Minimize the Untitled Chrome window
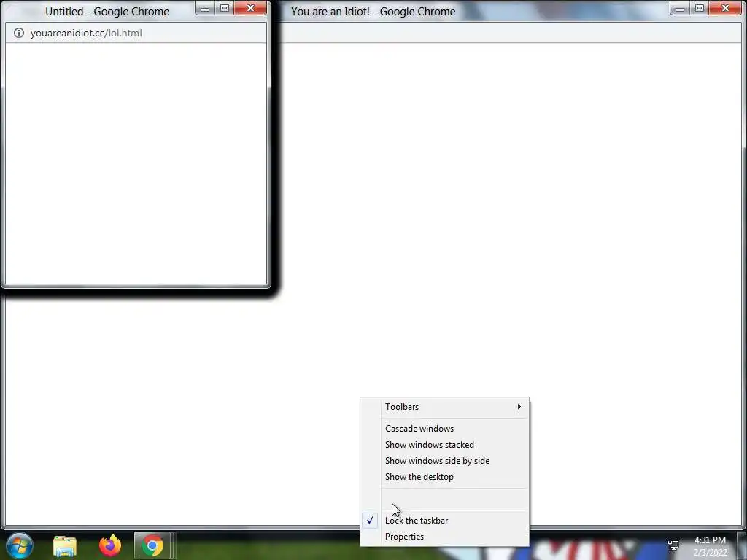747x560 pixels. pos(205,8)
